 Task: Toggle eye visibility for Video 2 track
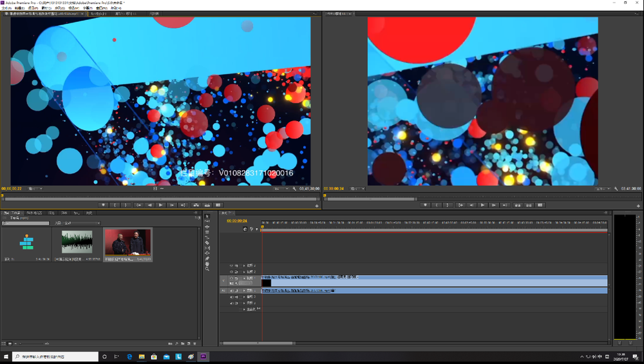pyautogui.click(x=231, y=272)
